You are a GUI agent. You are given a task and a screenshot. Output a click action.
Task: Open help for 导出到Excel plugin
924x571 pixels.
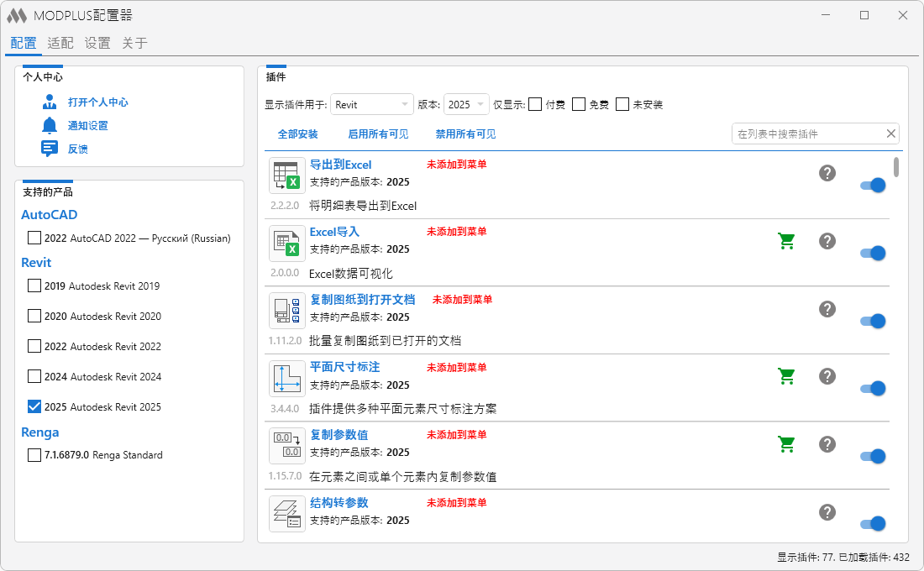pyautogui.click(x=827, y=173)
